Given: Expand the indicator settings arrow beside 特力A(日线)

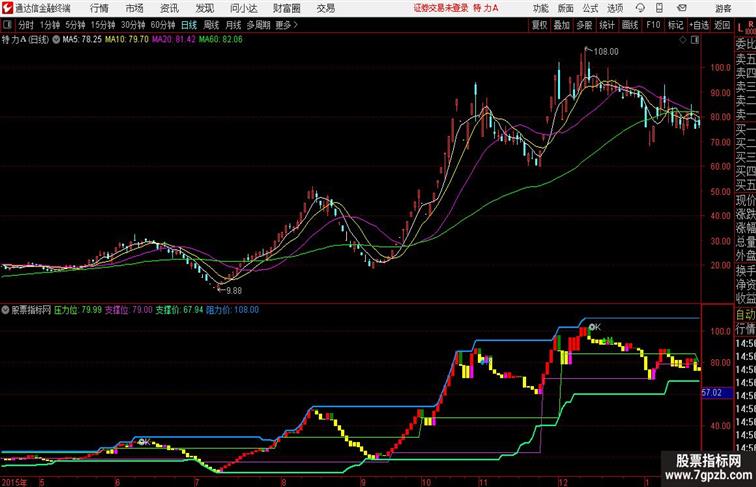Looking at the screenshot, I should point(56,40).
